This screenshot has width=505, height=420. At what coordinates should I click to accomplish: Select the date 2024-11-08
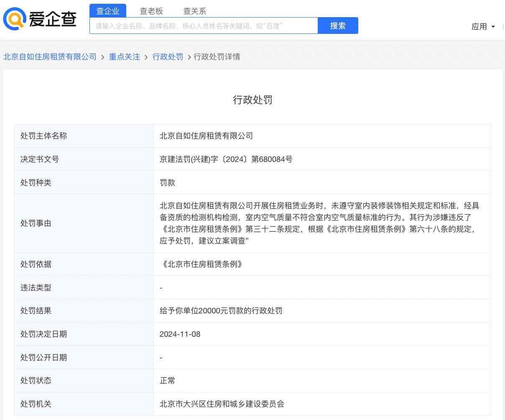coord(180,334)
